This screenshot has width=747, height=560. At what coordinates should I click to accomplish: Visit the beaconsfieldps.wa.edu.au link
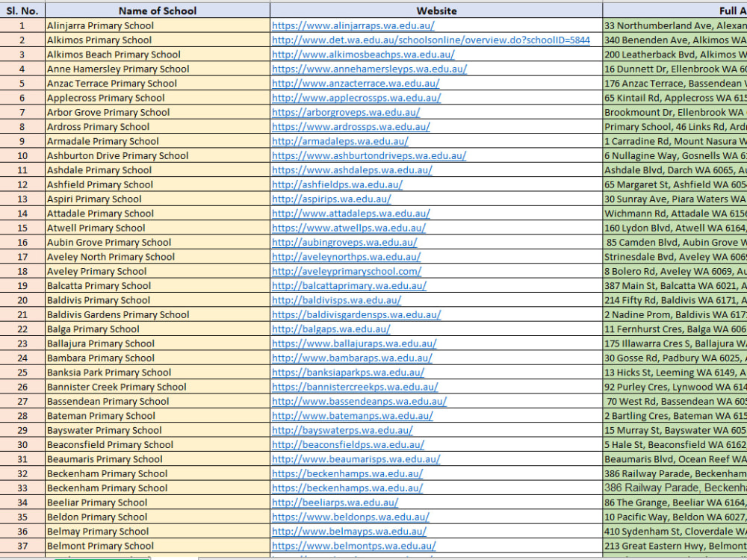pyautogui.click(x=348, y=444)
